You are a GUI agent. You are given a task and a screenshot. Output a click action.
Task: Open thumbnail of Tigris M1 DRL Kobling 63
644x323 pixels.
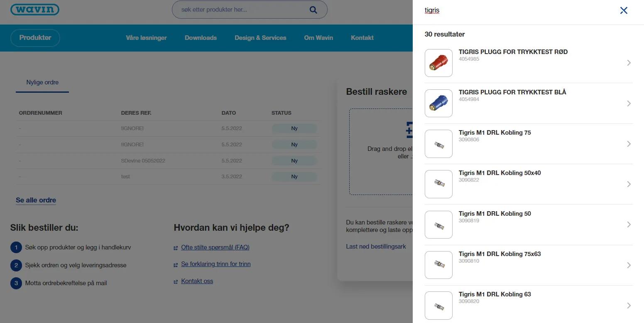coord(438,306)
